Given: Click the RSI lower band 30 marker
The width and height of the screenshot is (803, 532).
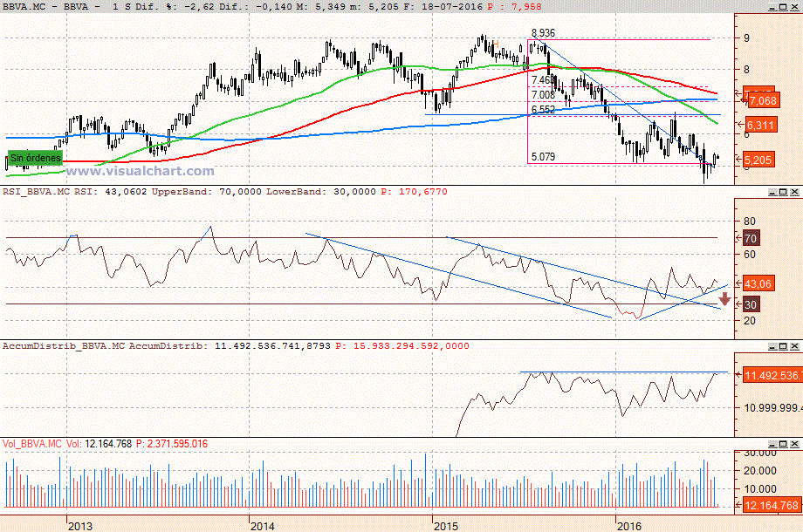Looking at the screenshot, I should (x=751, y=305).
